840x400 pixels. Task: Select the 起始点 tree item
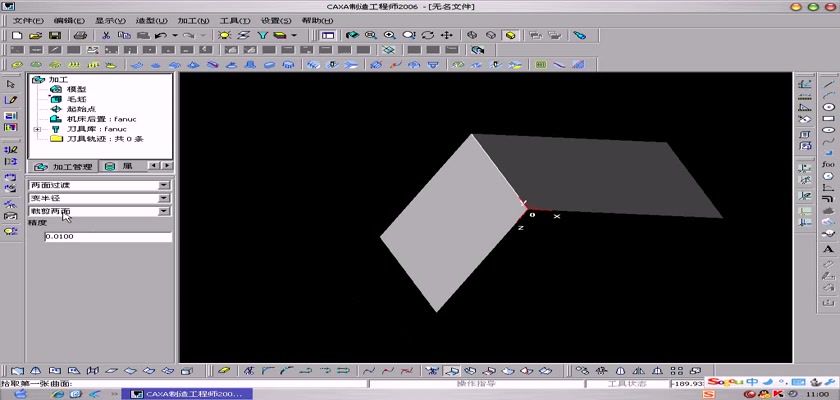[81, 109]
